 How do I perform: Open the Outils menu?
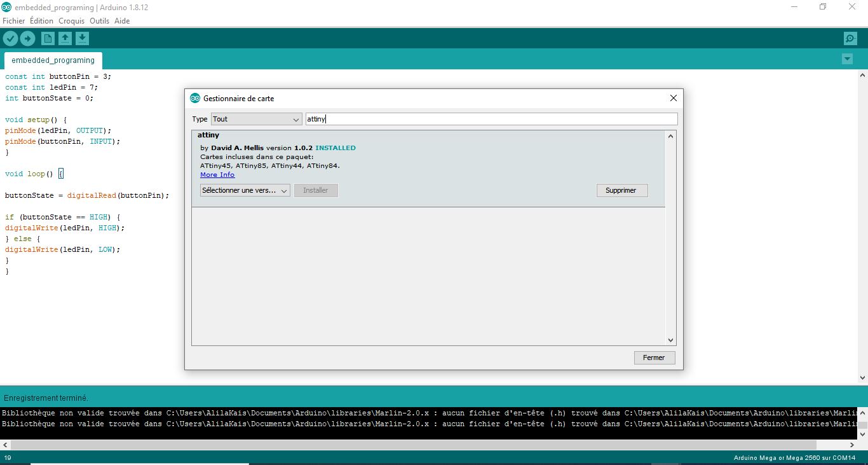[100, 21]
